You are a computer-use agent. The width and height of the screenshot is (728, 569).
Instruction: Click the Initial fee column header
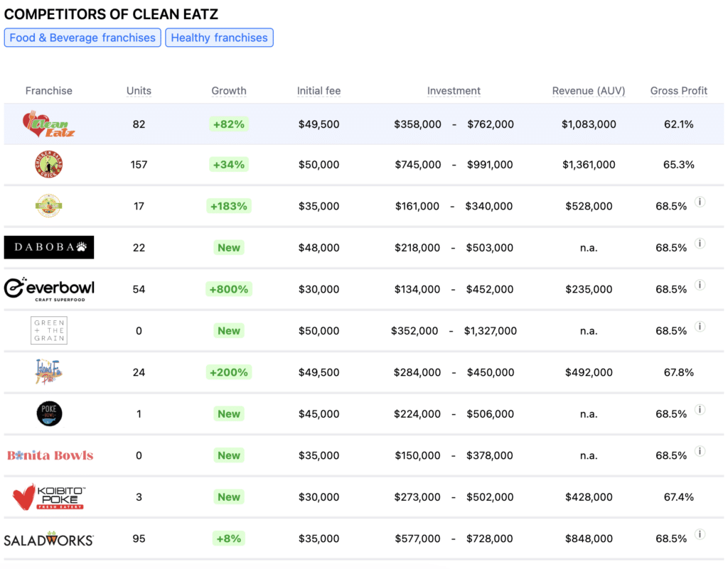(x=319, y=91)
